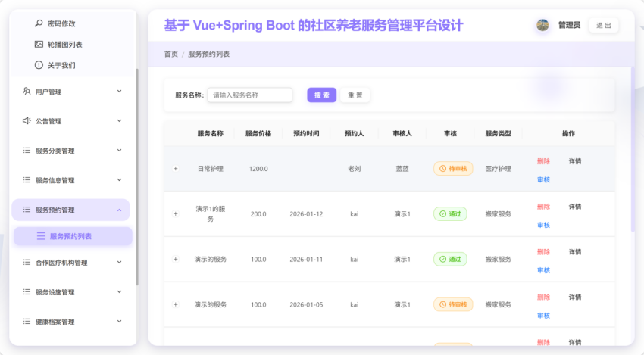Click the sidebar vertical scrollbar
644x355 pixels.
(137, 176)
